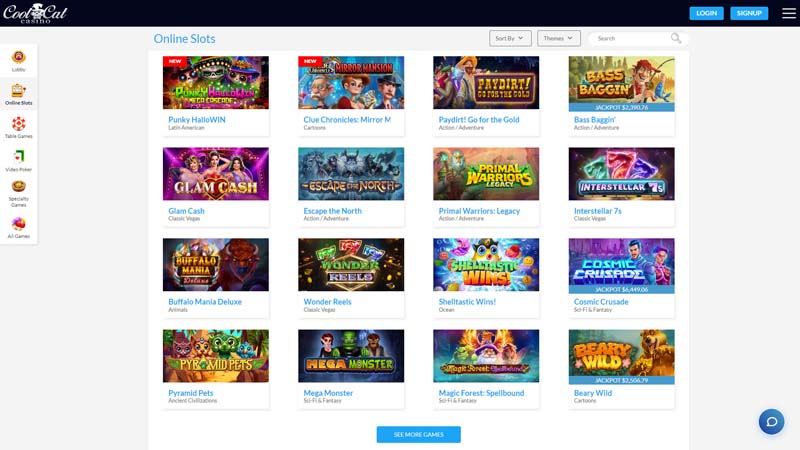Click the Magic Forest: Spellbound title link
Image resolution: width=800 pixels, height=450 pixels.
click(x=481, y=393)
